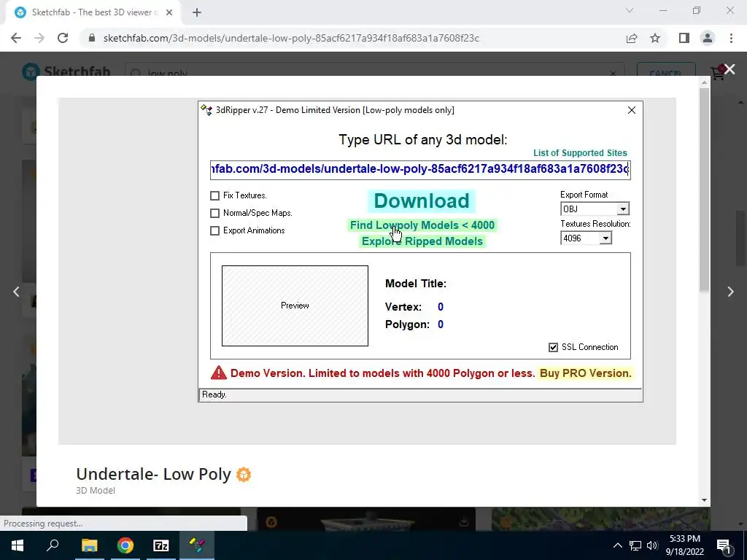
Task: Click the 3dRipper app icon in title bar
Action: tap(206, 110)
